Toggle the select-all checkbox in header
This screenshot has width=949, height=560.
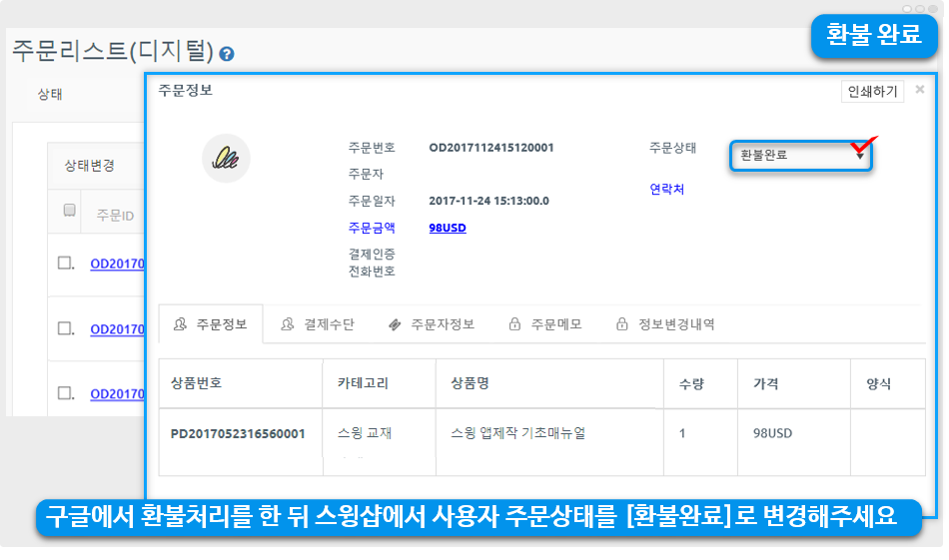tap(69, 211)
